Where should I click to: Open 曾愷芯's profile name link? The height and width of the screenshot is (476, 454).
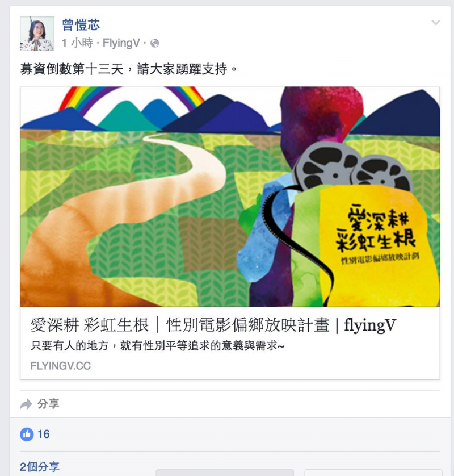pyautogui.click(x=81, y=24)
